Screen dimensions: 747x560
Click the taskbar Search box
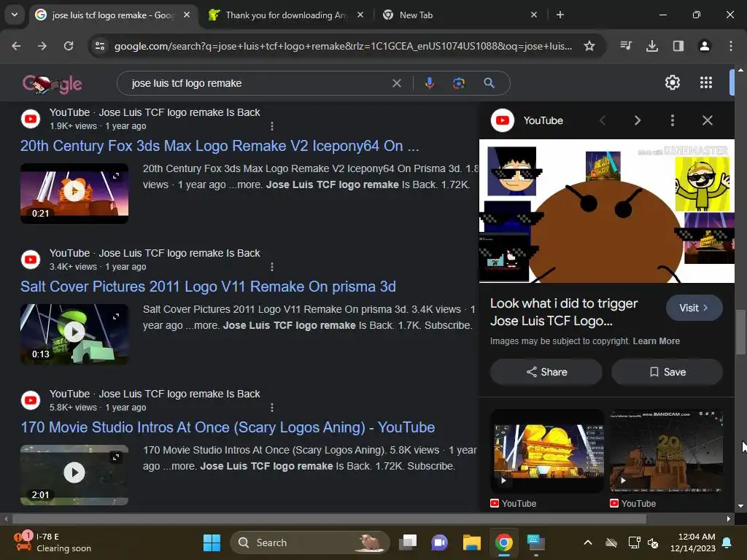click(x=309, y=542)
